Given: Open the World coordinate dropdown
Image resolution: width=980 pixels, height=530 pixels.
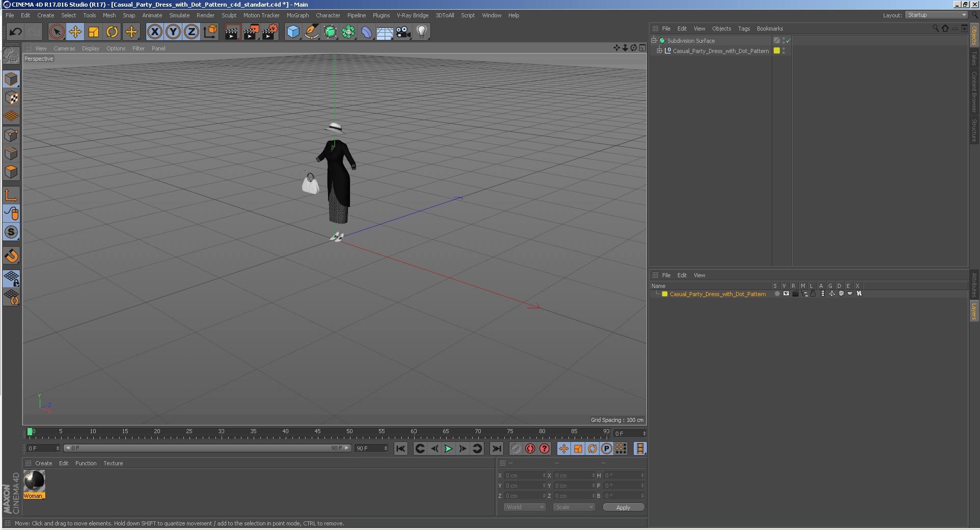Looking at the screenshot, I should point(525,507).
